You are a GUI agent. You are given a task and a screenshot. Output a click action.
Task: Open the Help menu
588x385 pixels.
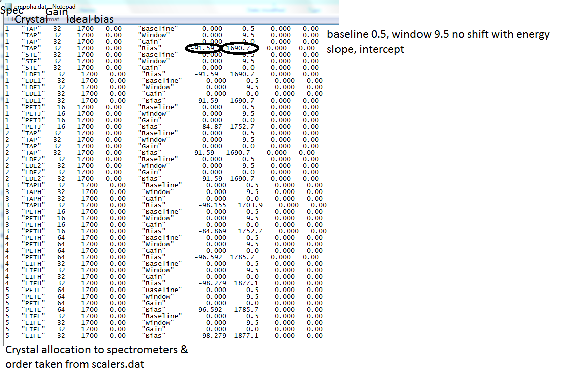click(x=93, y=19)
